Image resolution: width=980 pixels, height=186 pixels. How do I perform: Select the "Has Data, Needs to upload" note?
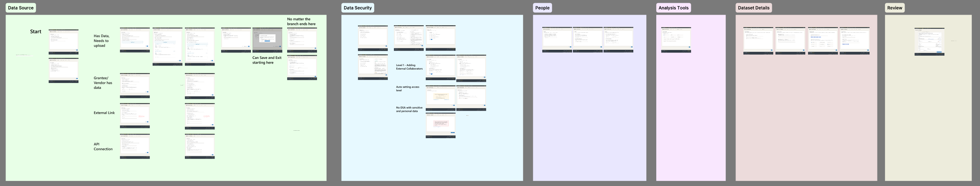(101, 41)
